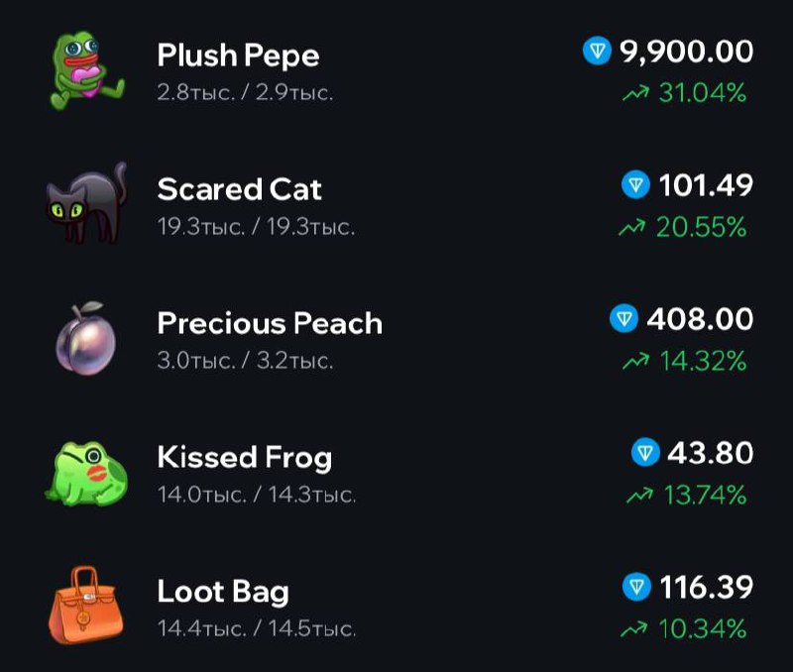Click the Kissed Frog icon
793x672 pixels.
point(86,471)
